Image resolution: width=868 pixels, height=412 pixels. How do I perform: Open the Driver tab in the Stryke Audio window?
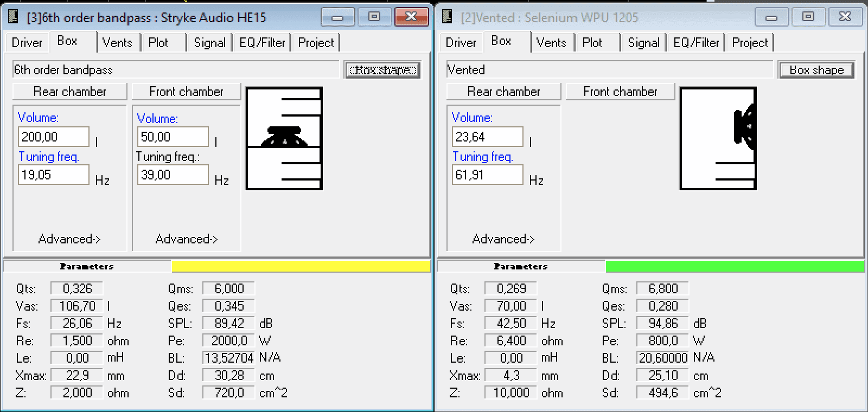pos(27,43)
